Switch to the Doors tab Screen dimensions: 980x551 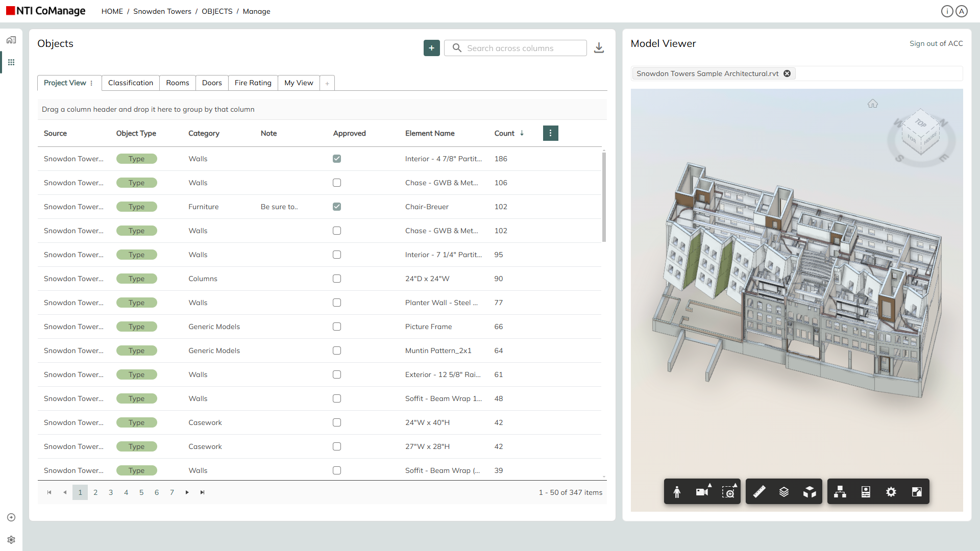coord(212,83)
